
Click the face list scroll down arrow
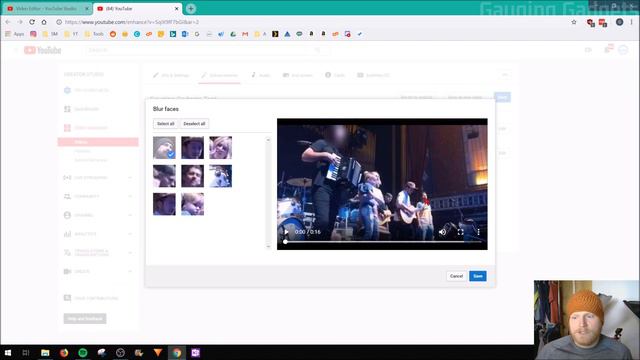point(268,246)
